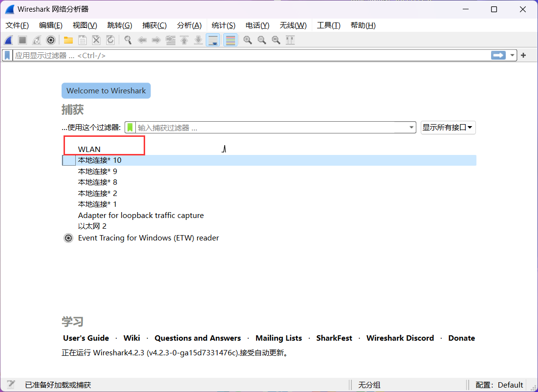
Task: Click the save capture file icon
Action: pyautogui.click(x=83, y=40)
